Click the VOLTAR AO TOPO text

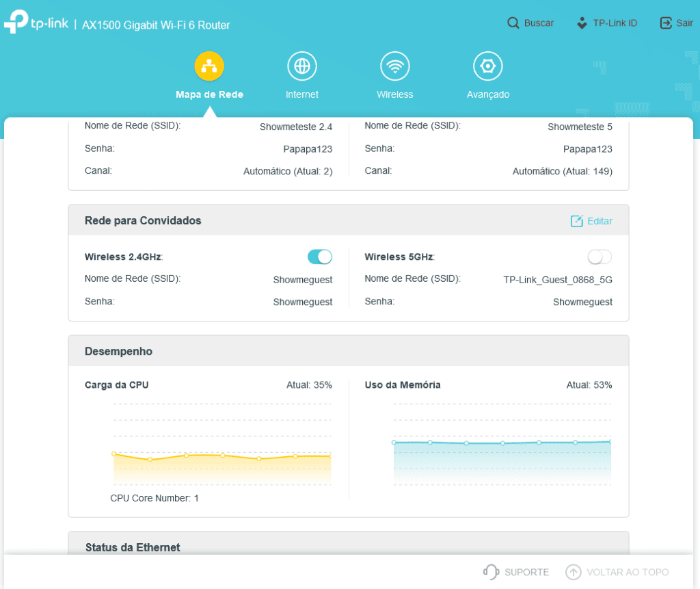628,572
